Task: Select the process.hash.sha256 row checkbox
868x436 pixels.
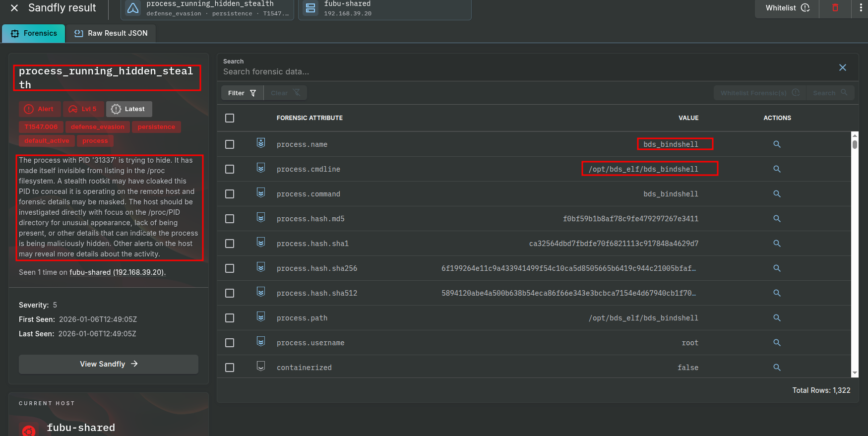Action: pyautogui.click(x=230, y=268)
